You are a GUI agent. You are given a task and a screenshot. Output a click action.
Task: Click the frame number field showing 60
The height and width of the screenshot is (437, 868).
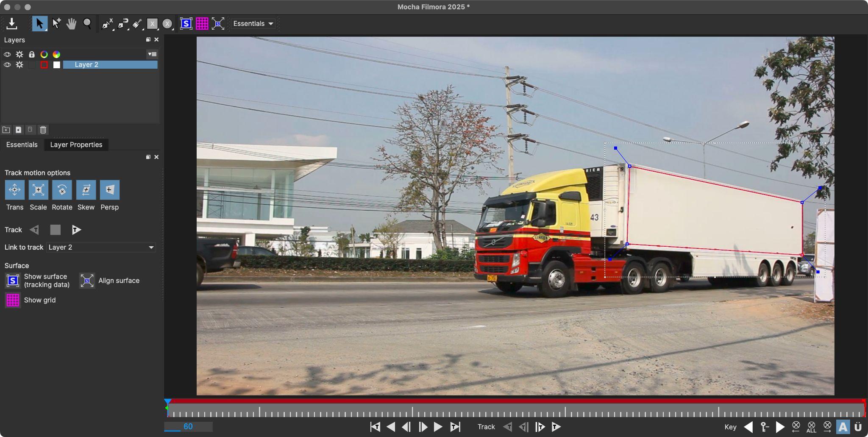188,426
